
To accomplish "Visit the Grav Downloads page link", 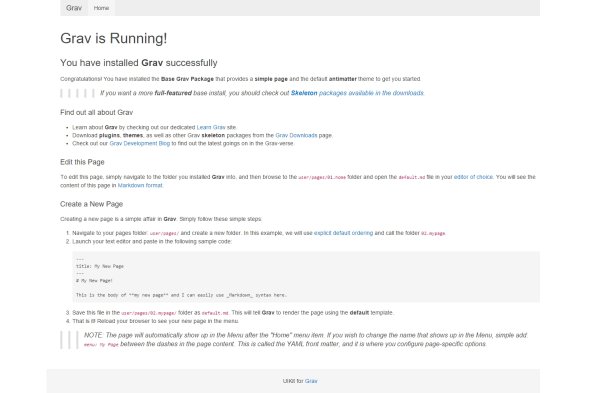I will point(296,135).
